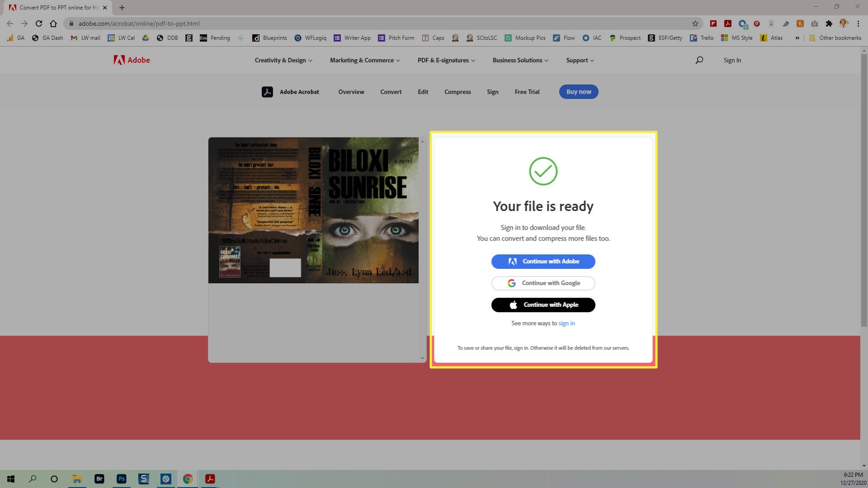Scroll down the file preview panel
The image size is (868, 488).
(423, 359)
